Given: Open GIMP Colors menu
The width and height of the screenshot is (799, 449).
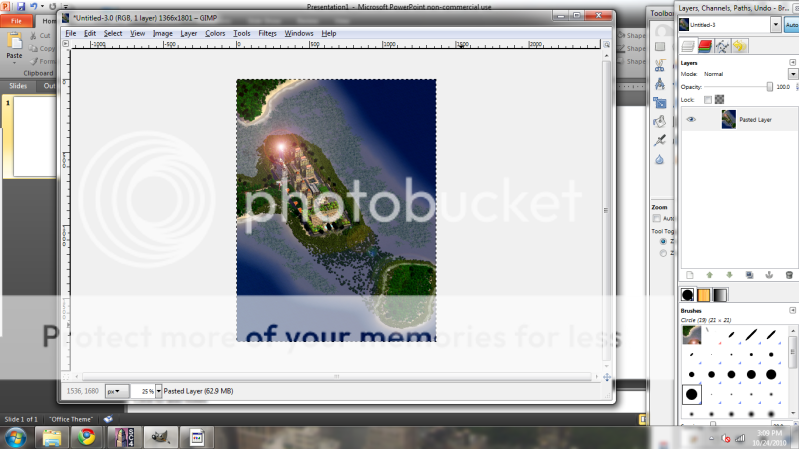Looking at the screenshot, I should point(215,33).
